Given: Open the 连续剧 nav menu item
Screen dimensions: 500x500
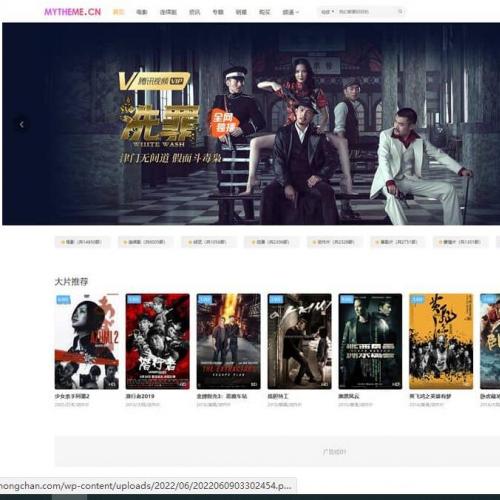Looking at the screenshot, I should pos(168,12).
